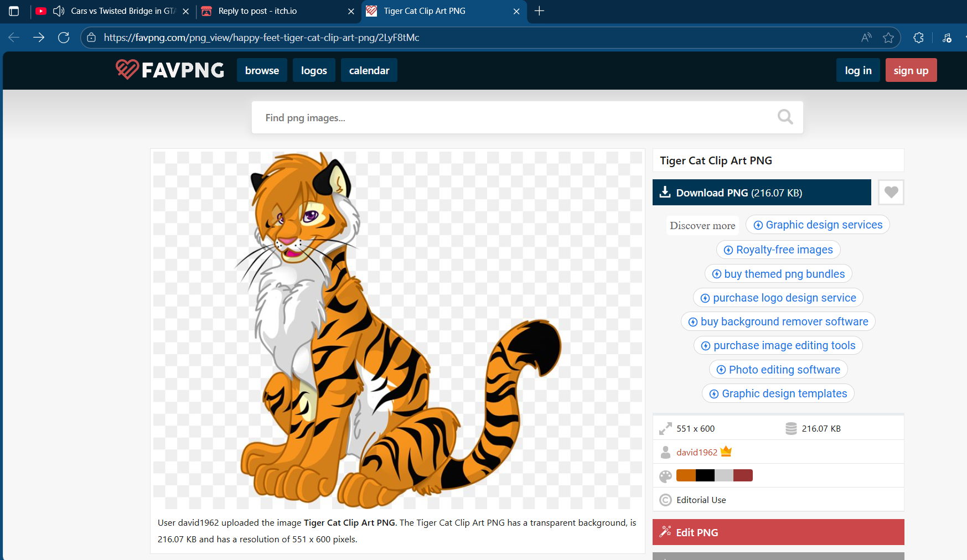Screen dimensions: 967x560
Task: Open david1962 user profile link
Action: (696, 452)
